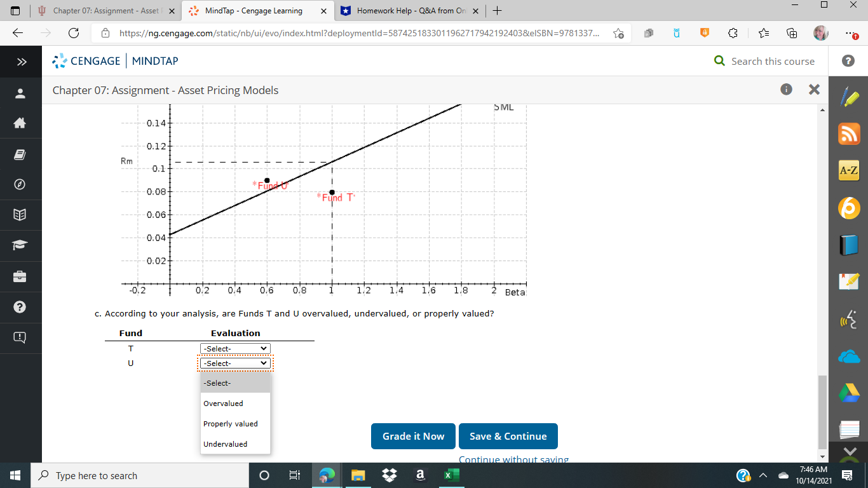Open the orange RSS feed app

click(x=849, y=134)
